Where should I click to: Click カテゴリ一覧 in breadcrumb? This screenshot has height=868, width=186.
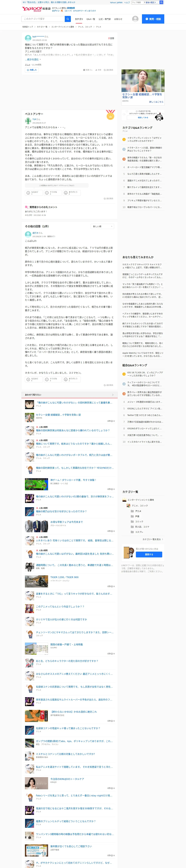click(x=42, y=27)
